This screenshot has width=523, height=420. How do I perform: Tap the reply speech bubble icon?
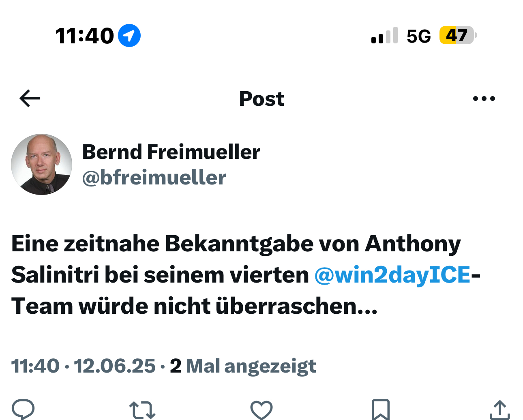coord(24,409)
